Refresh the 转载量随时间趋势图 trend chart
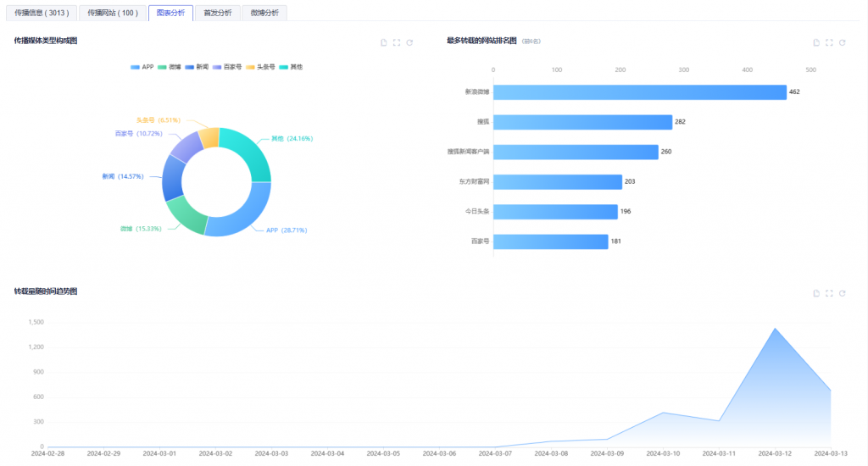Screen dimensions: 868x466 coord(842,293)
